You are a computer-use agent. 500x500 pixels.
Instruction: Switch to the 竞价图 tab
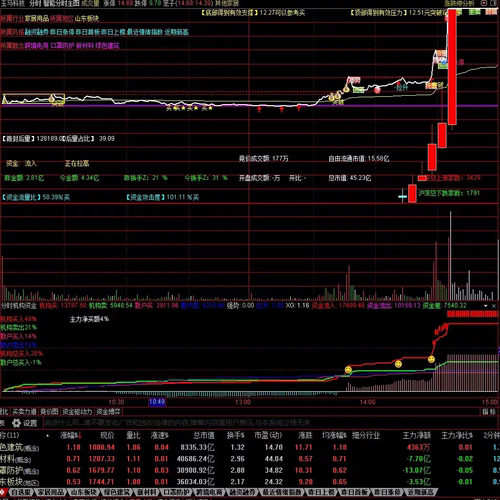(49, 412)
